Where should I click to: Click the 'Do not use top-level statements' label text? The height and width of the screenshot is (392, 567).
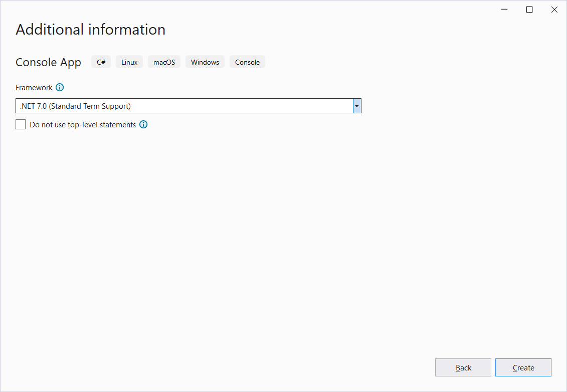83,125
